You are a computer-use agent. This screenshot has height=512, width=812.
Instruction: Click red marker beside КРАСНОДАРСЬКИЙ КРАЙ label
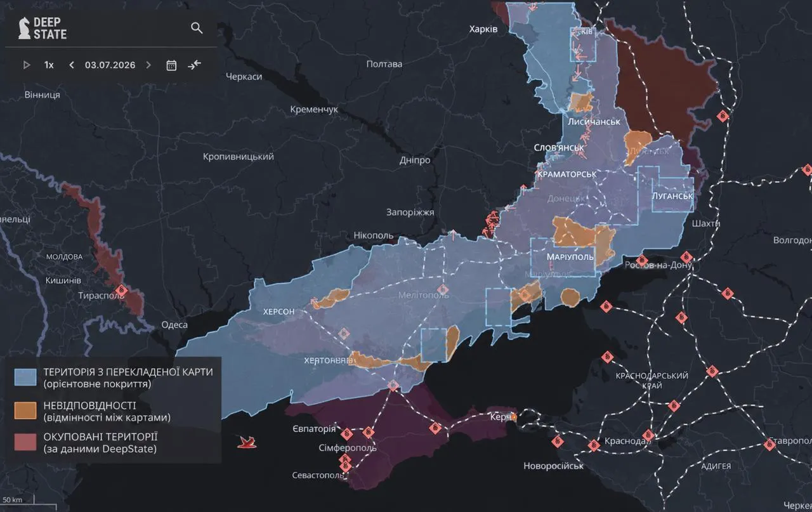[712, 371]
